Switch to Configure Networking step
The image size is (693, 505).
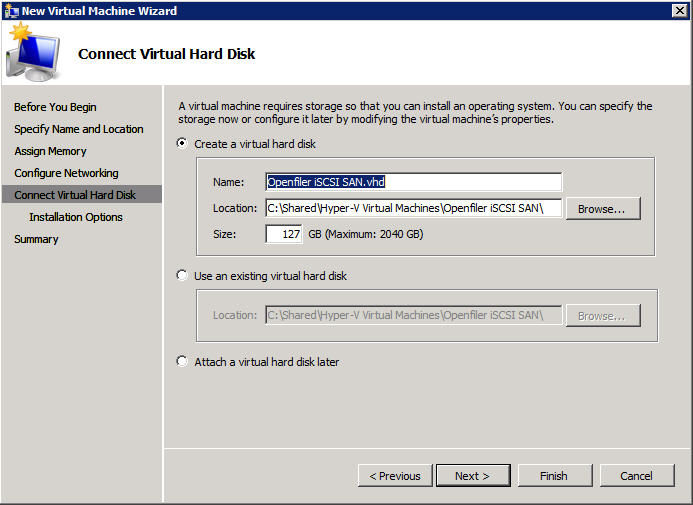point(66,173)
